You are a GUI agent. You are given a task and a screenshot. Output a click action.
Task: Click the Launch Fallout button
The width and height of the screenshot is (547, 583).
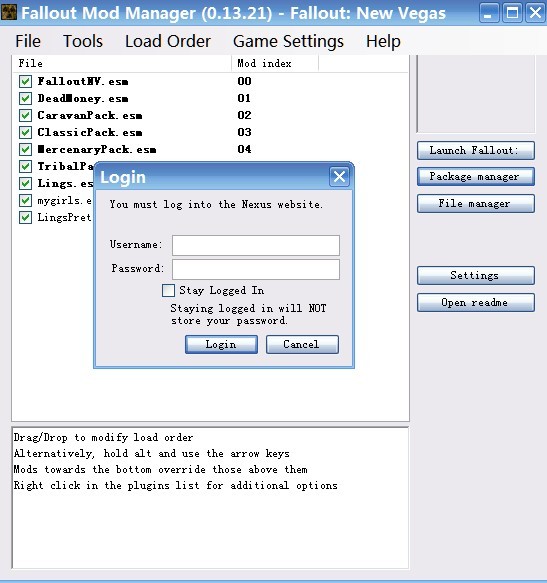(x=476, y=151)
